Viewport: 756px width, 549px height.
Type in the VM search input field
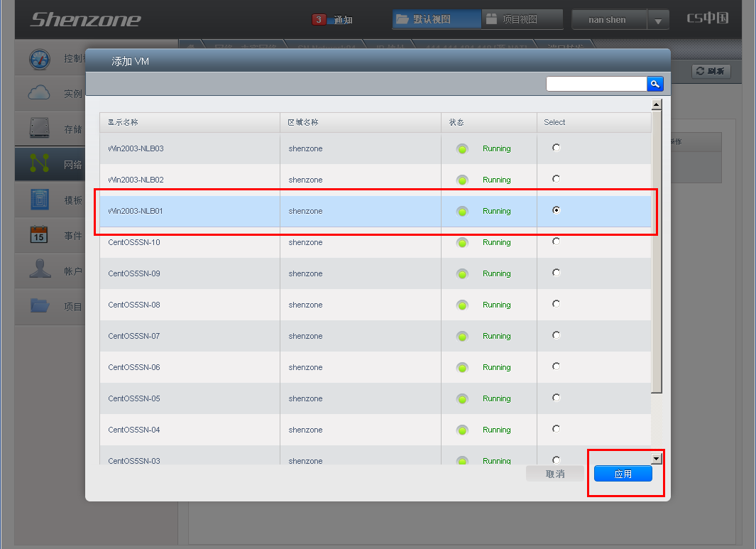click(596, 84)
